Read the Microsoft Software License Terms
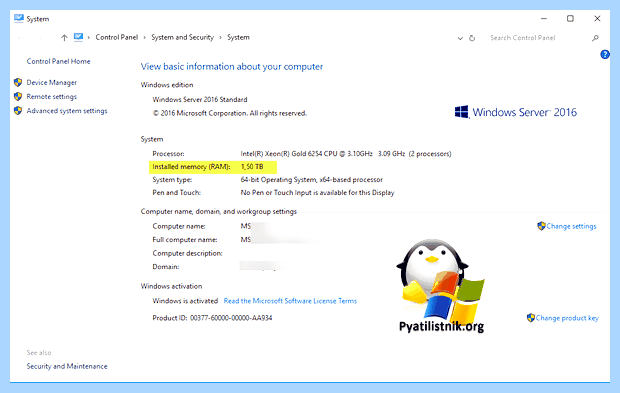Image resolution: width=620 pixels, height=393 pixels. [x=290, y=301]
